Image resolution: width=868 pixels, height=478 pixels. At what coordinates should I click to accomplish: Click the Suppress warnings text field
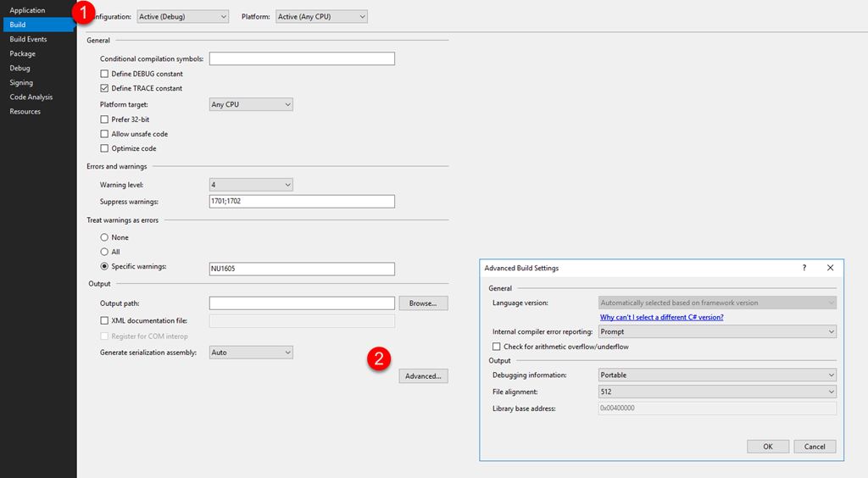302,202
